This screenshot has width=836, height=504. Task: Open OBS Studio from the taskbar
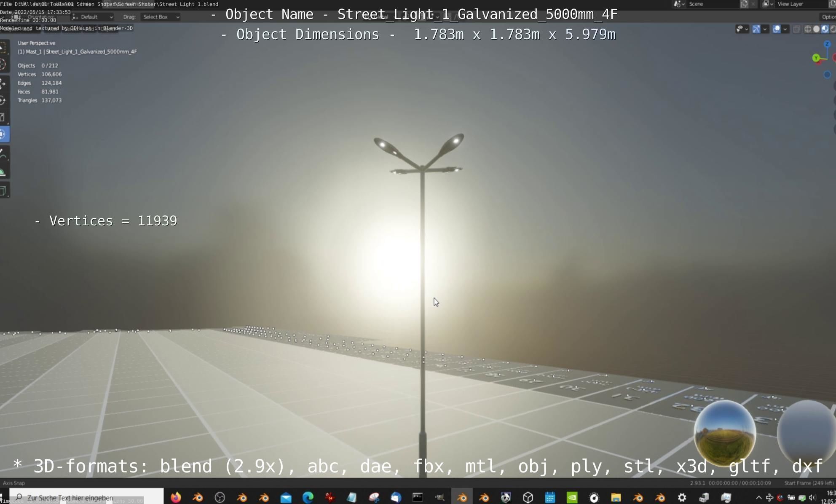[220, 497]
